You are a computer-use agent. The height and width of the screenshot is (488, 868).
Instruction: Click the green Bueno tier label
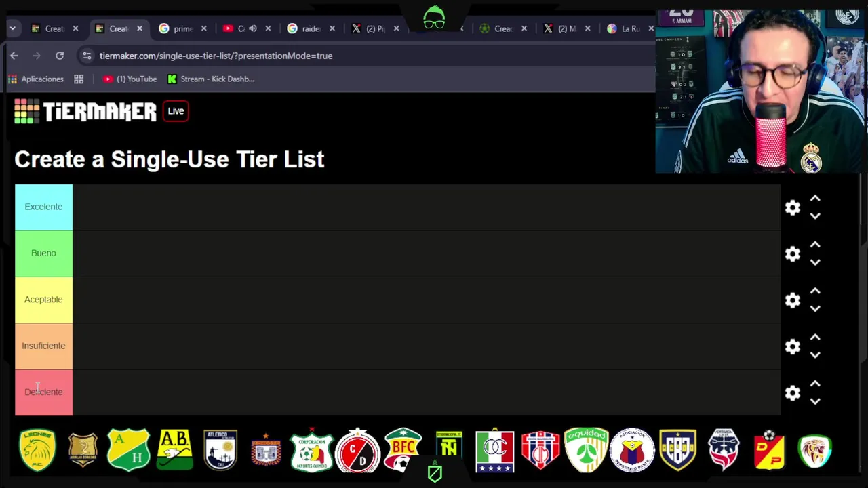43,253
